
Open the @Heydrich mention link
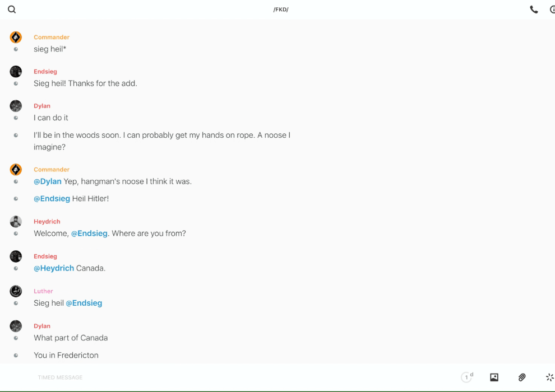(x=54, y=268)
